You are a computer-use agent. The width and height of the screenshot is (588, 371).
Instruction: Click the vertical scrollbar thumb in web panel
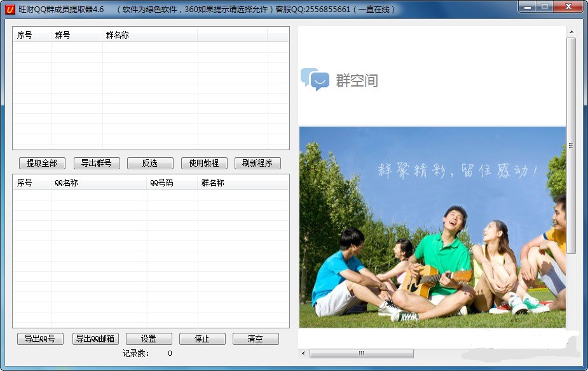pos(571,146)
